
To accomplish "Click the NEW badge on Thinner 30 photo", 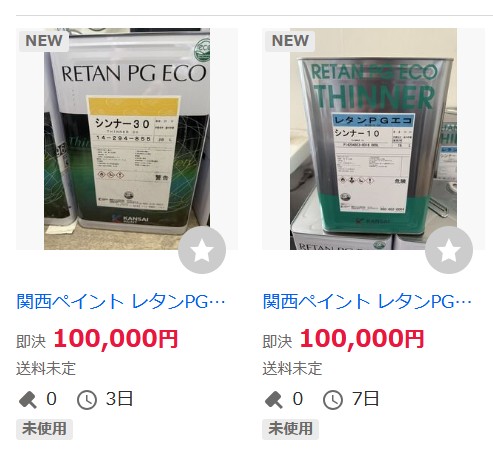I will [x=44, y=41].
